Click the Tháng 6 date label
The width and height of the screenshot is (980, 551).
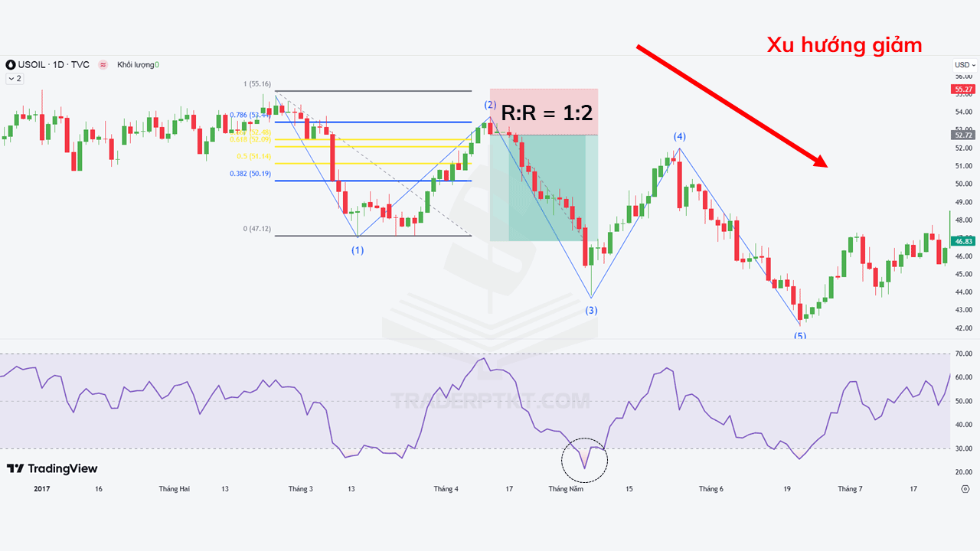(710, 488)
